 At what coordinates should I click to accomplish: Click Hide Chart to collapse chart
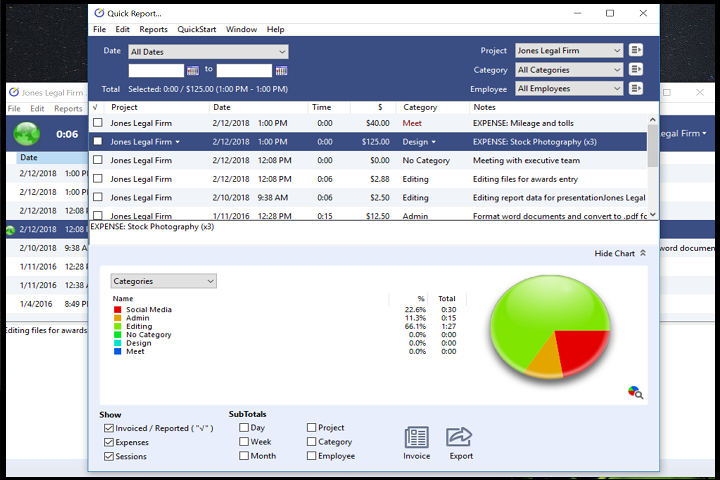tap(620, 254)
